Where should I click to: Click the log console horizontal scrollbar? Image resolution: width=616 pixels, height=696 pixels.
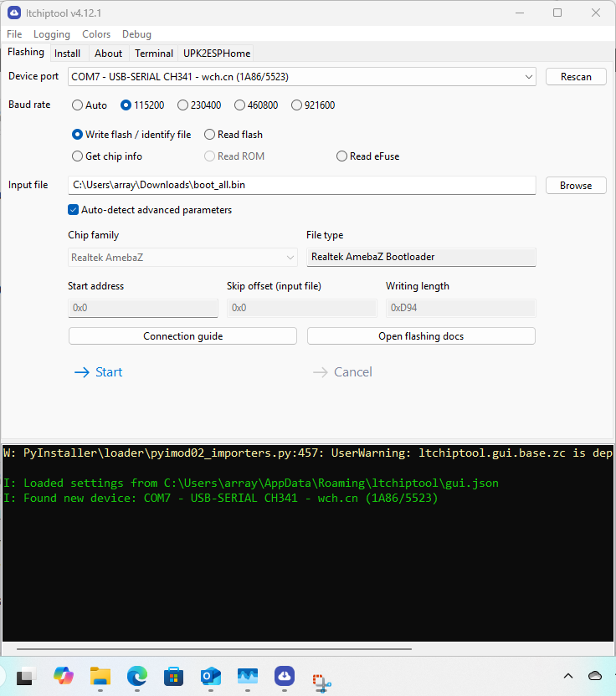[x=214, y=649]
